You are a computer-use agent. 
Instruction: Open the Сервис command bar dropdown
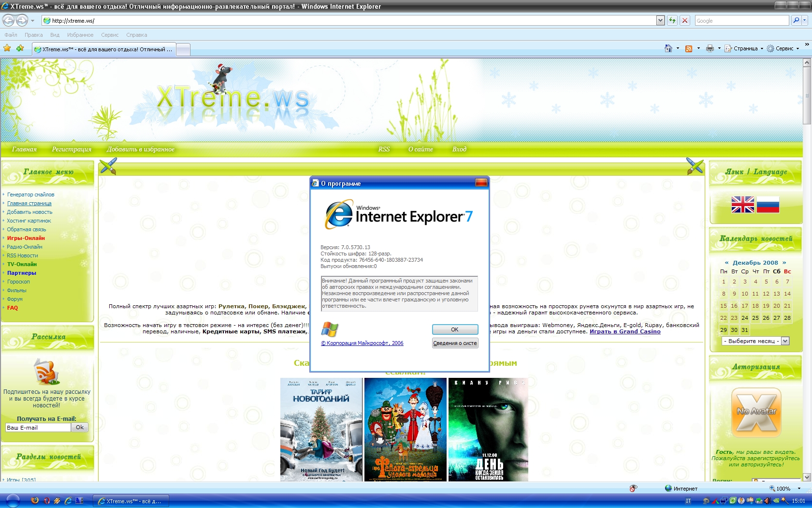783,48
